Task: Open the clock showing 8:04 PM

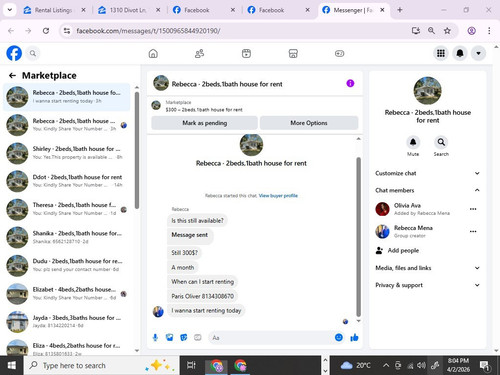Action: point(458,365)
